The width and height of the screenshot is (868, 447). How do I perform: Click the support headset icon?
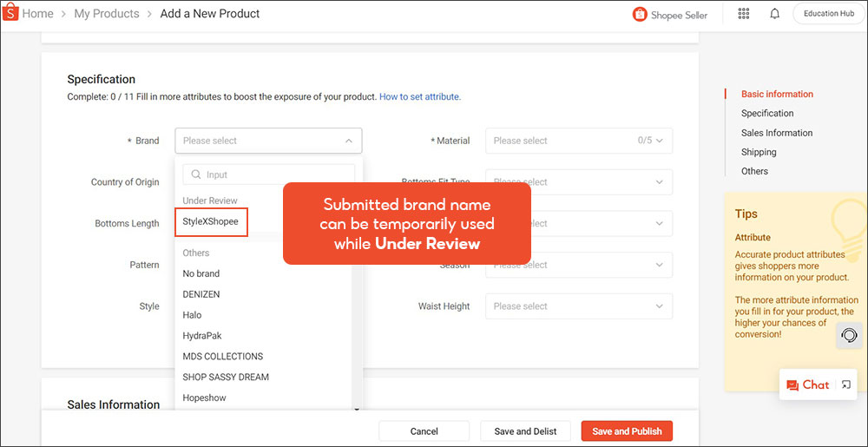(849, 335)
